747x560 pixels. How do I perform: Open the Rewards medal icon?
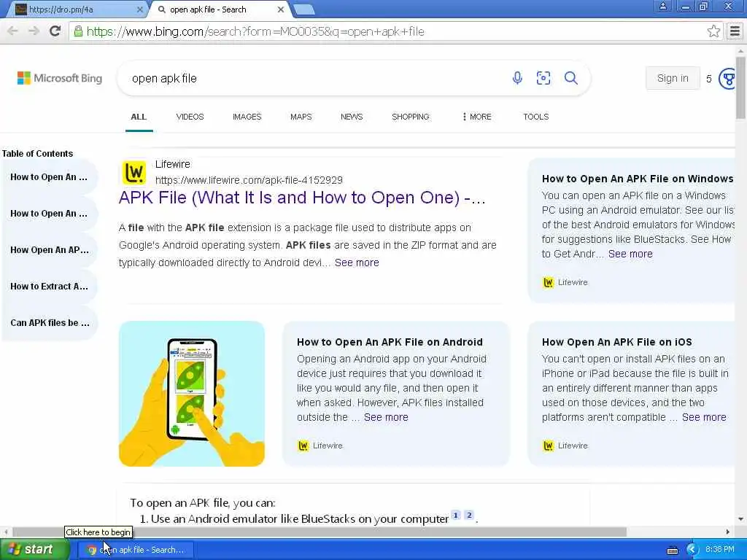click(728, 78)
